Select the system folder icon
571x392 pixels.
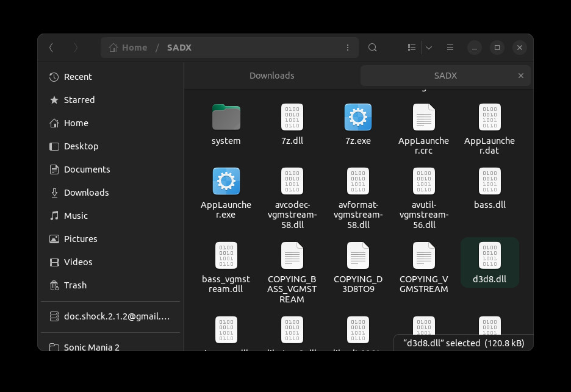click(226, 117)
